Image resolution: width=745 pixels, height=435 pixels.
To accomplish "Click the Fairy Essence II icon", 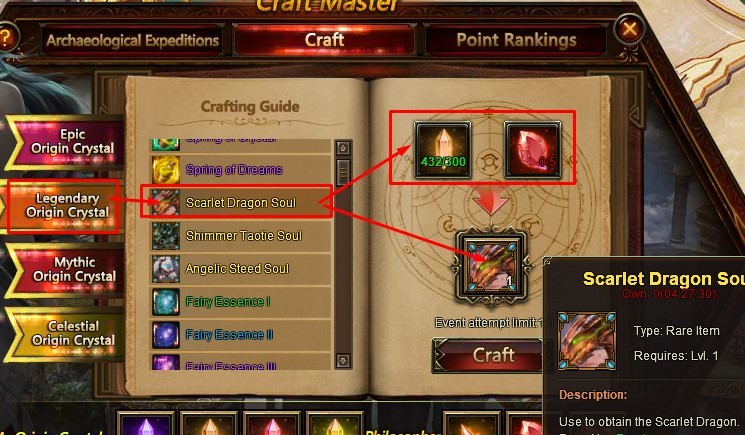I will pyautogui.click(x=166, y=334).
